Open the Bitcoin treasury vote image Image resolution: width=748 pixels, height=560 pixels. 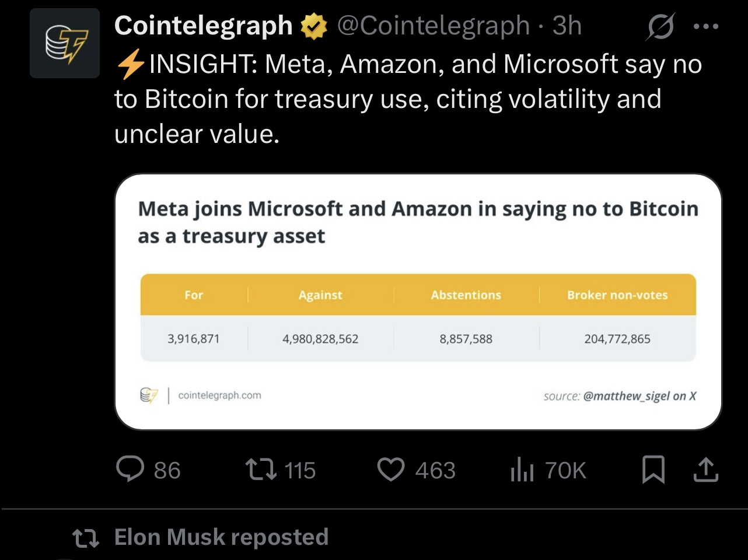point(418,302)
